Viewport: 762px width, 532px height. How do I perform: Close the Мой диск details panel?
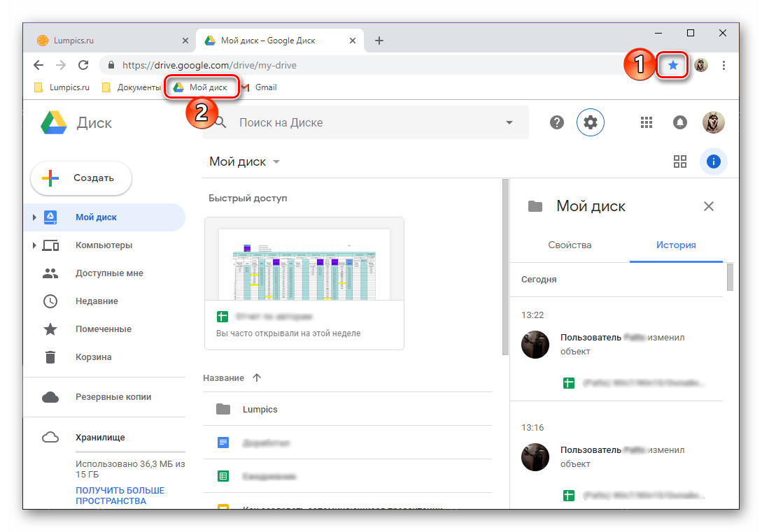click(709, 206)
